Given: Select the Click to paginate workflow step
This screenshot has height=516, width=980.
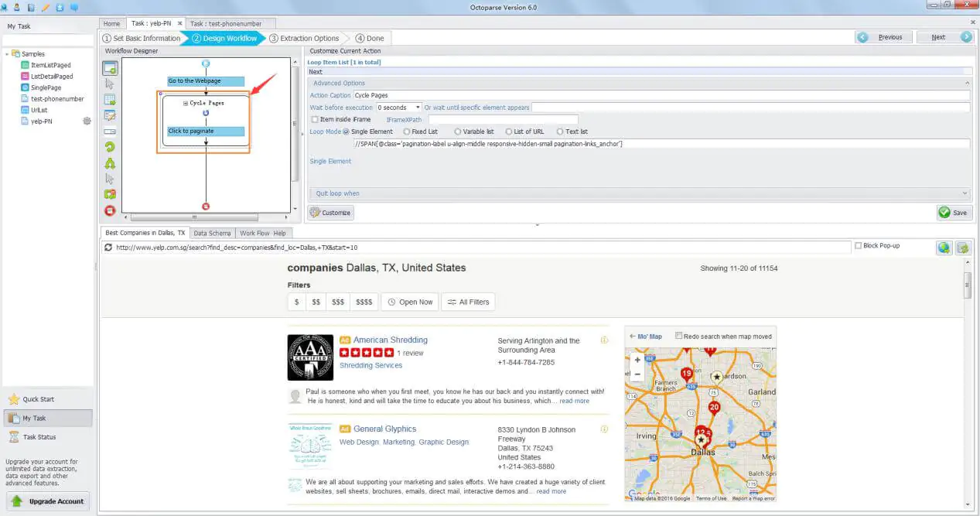Looking at the screenshot, I should (x=206, y=132).
